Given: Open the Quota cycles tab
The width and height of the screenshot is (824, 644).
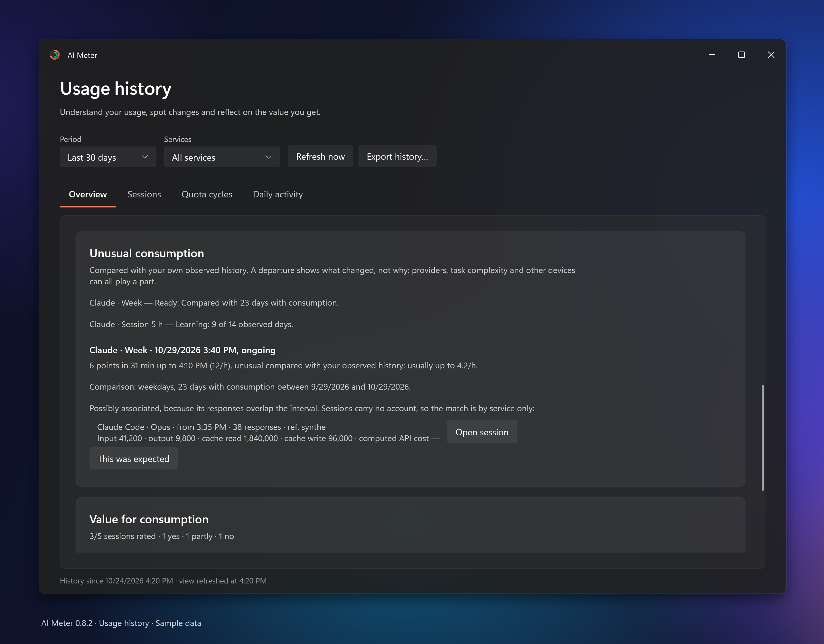Looking at the screenshot, I should click(207, 194).
